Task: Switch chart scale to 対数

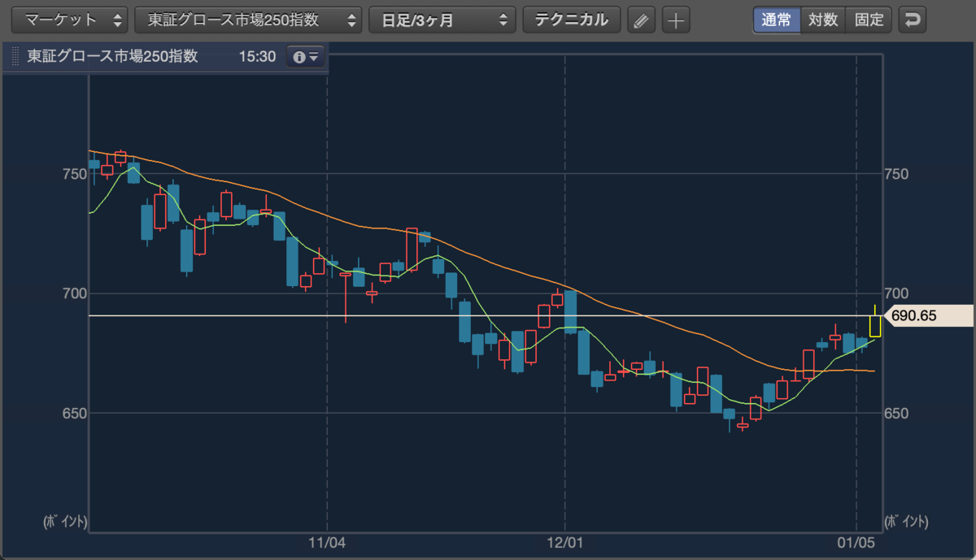Action: click(x=823, y=20)
